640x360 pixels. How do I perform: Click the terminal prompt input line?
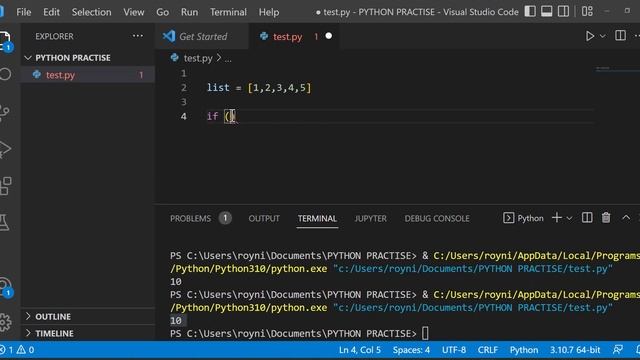pos(300,333)
